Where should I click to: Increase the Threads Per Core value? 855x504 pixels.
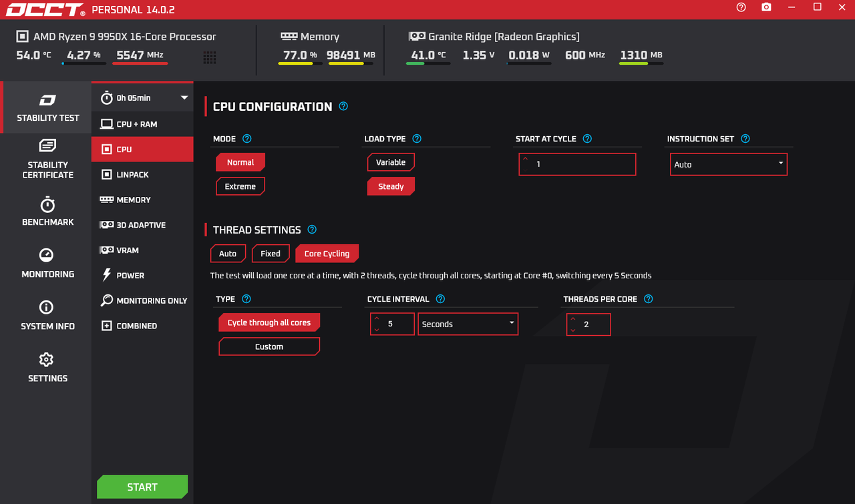[x=572, y=319]
